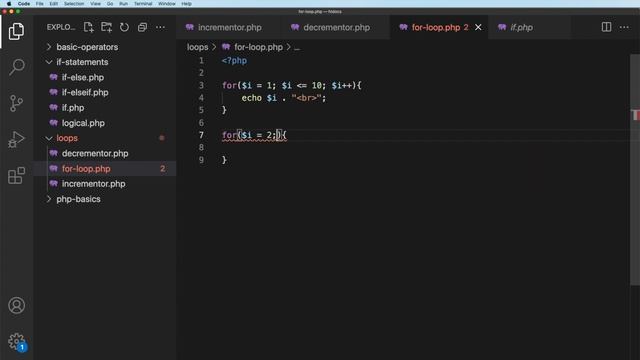
Task: Click the PHP icon beside if-else.php
Action: 53,77
